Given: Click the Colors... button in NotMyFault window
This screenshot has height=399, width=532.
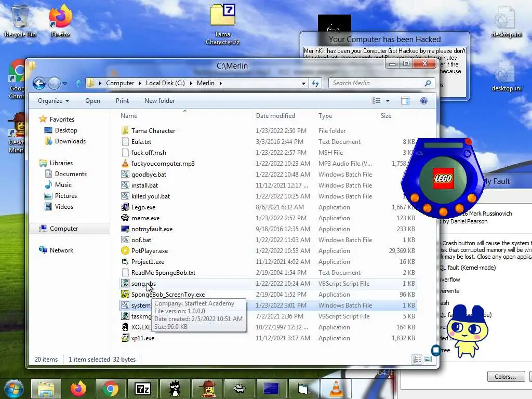Looking at the screenshot, I should click(506, 377).
